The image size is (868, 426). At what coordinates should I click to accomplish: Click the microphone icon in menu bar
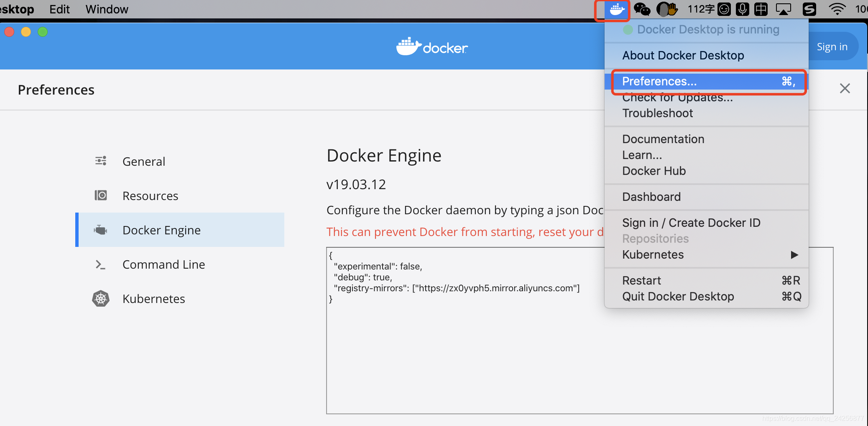point(743,9)
